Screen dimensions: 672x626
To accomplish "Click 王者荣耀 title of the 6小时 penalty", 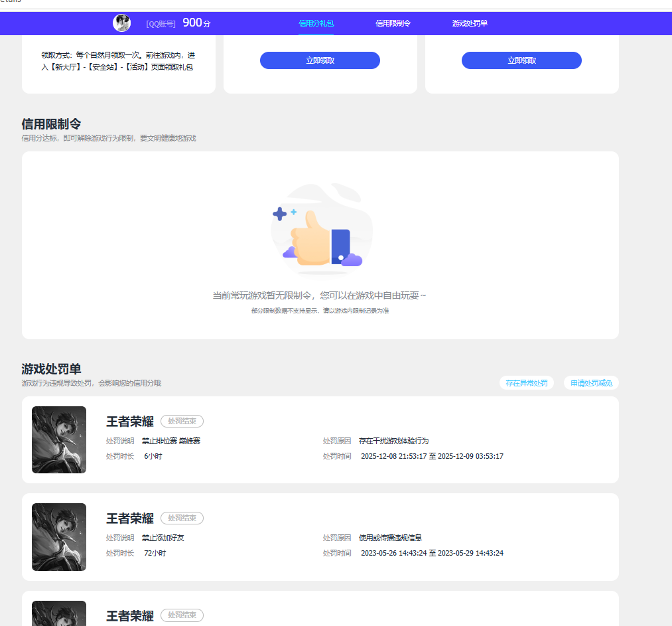I will point(130,422).
